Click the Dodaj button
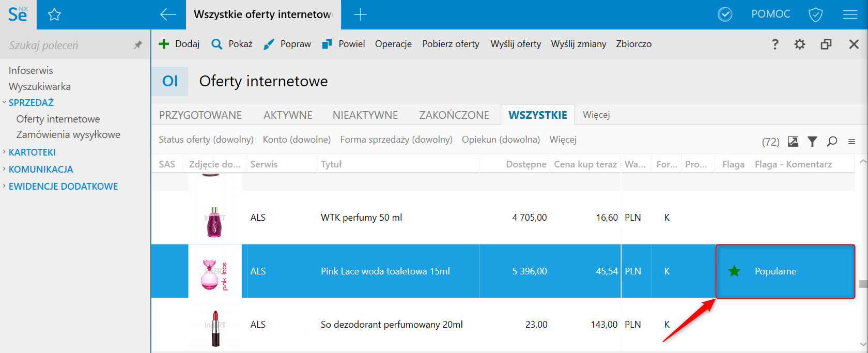The width and height of the screenshot is (868, 353). point(179,44)
